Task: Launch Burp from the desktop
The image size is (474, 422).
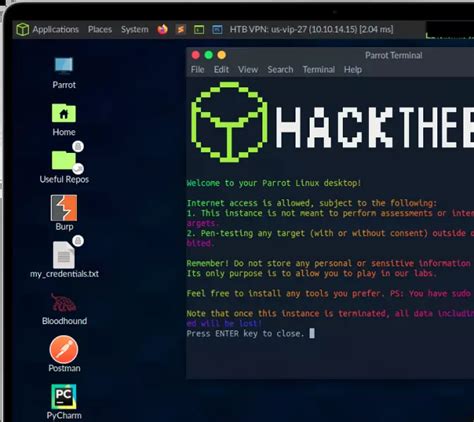Action: pos(64,213)
